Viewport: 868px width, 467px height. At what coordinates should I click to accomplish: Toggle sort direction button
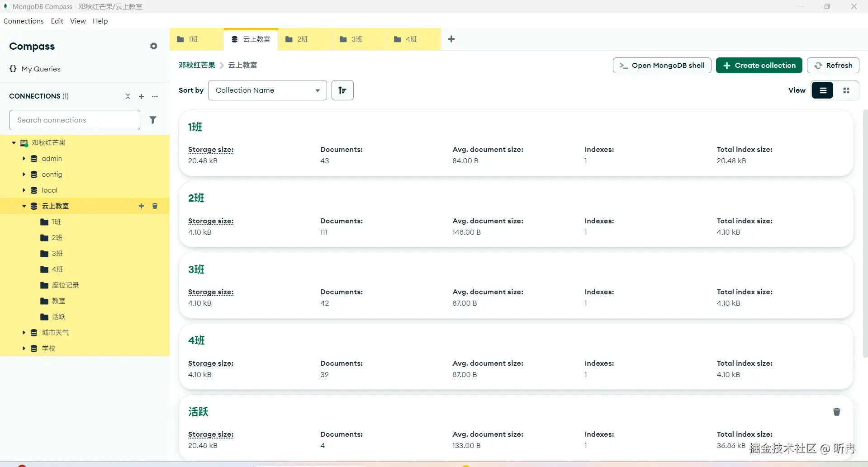(342, 90)
